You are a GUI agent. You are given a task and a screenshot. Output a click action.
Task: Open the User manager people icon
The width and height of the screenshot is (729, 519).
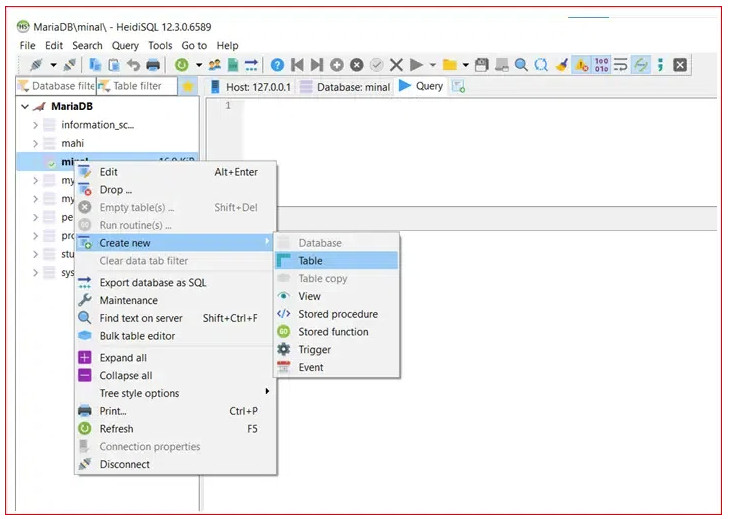point(214,65)
